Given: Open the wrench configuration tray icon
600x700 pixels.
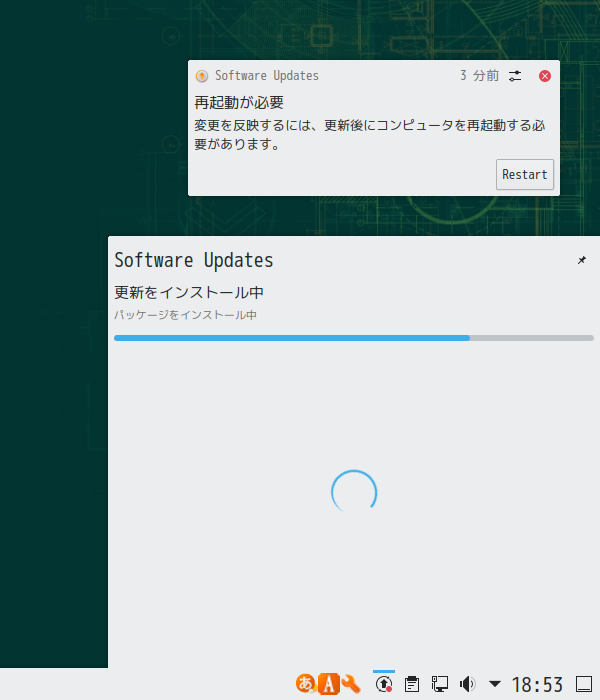Looking at the screenshot, I should 351,683.
